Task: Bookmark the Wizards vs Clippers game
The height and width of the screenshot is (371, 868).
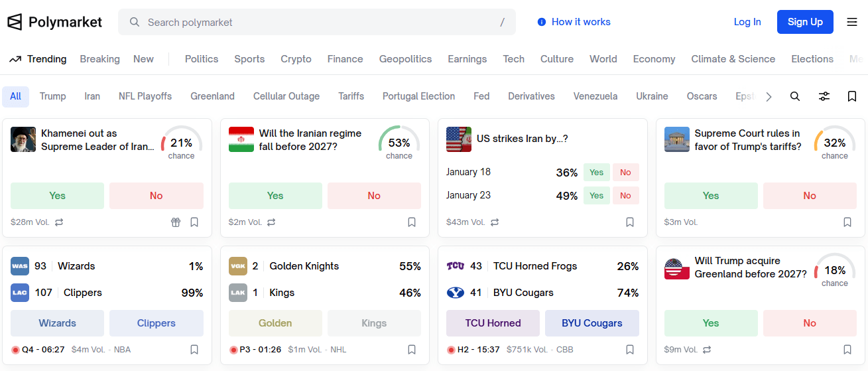Action: 194,350
